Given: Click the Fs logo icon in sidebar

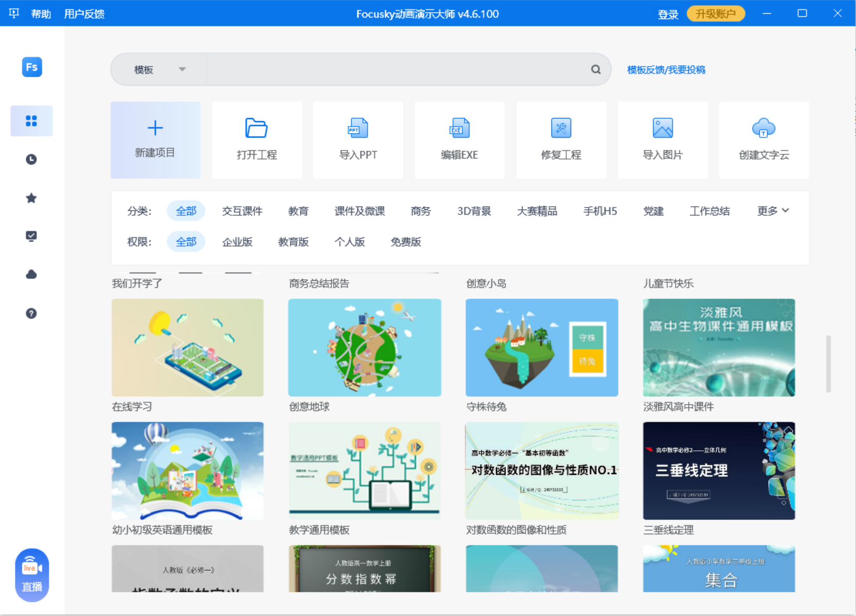Looking at the screenshot, I should point(32,67).
